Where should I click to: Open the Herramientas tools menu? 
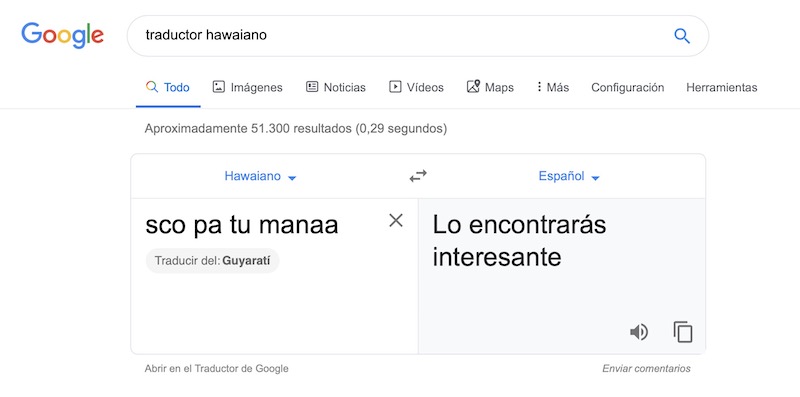coord(721,87)
